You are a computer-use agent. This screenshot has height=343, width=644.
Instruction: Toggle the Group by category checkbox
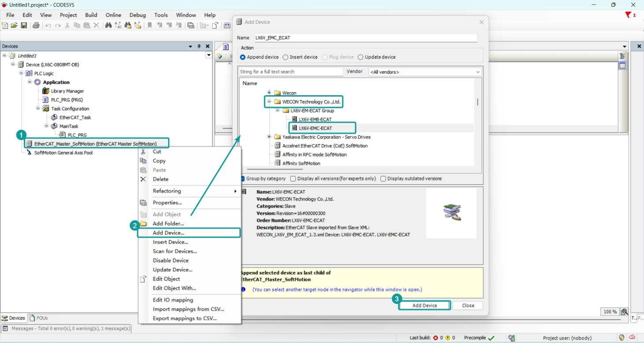pos(242,179)
